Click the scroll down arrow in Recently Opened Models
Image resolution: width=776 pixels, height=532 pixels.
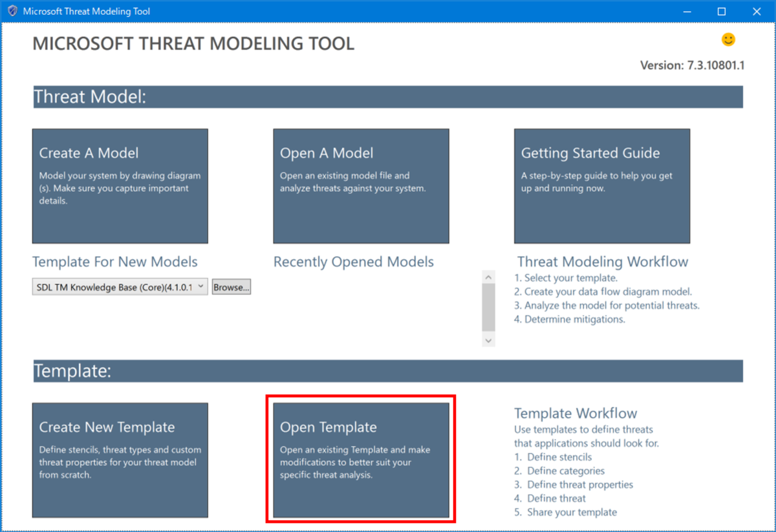[488, 340]
